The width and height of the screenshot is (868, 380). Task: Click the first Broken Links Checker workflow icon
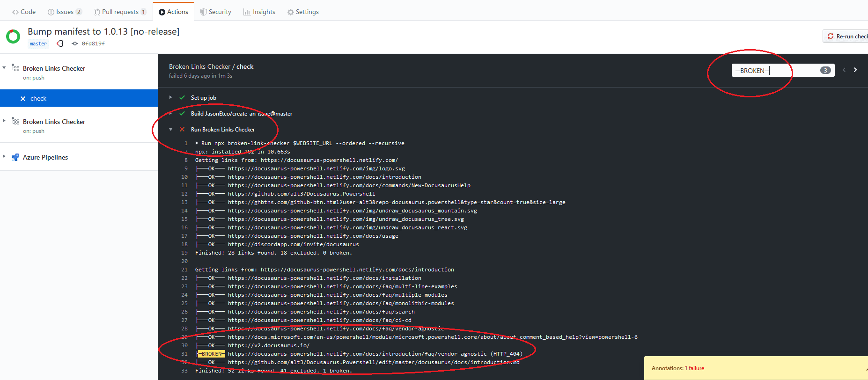[x=15, y=68]
